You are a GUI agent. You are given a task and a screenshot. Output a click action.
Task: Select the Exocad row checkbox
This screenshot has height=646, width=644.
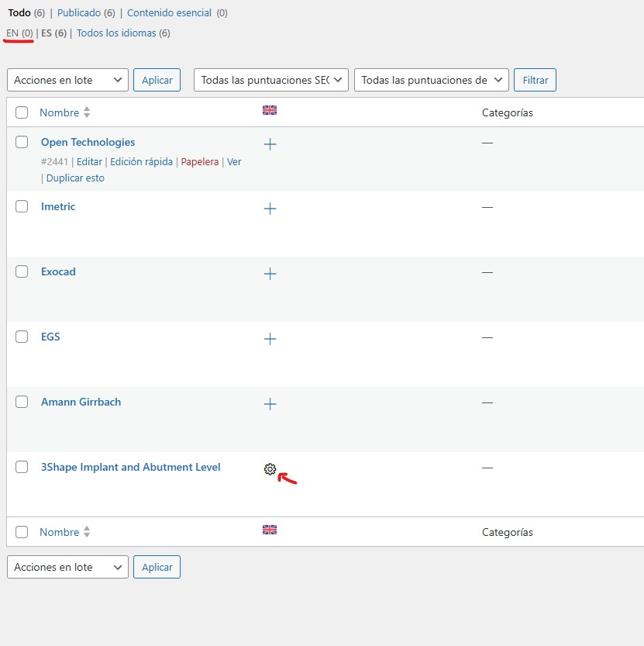tap(22, 271)
